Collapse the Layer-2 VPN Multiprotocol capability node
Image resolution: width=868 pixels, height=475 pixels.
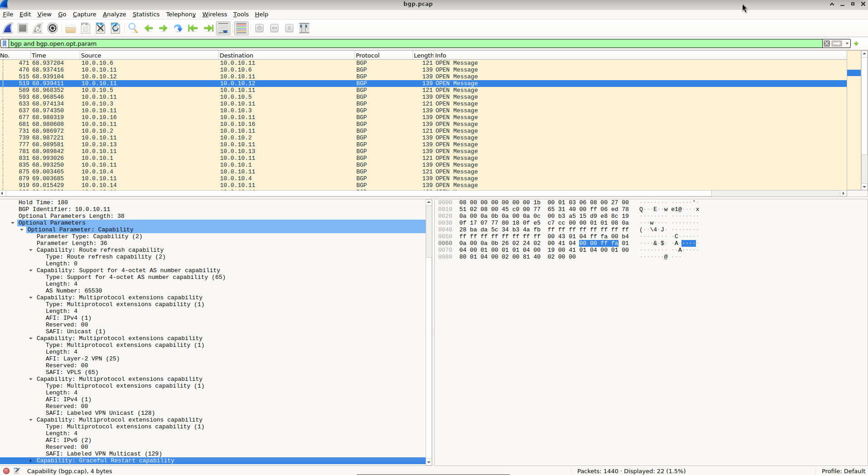(x=31, y=338)
